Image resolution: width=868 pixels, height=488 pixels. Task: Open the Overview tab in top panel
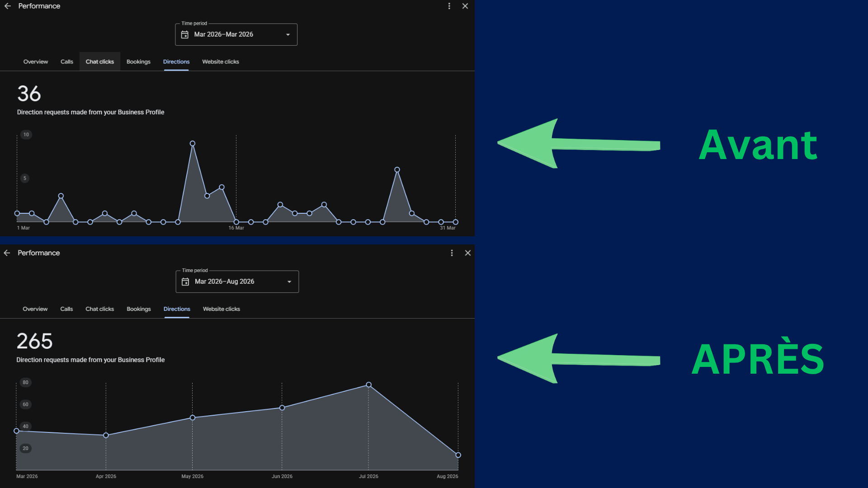click(36, 61)
